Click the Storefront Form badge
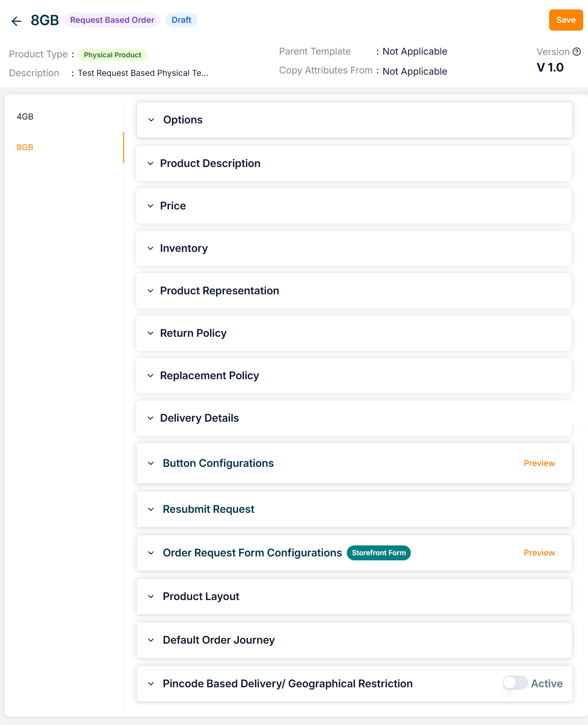The height and width of the screenshot is (725, 588). click(379, 553)
